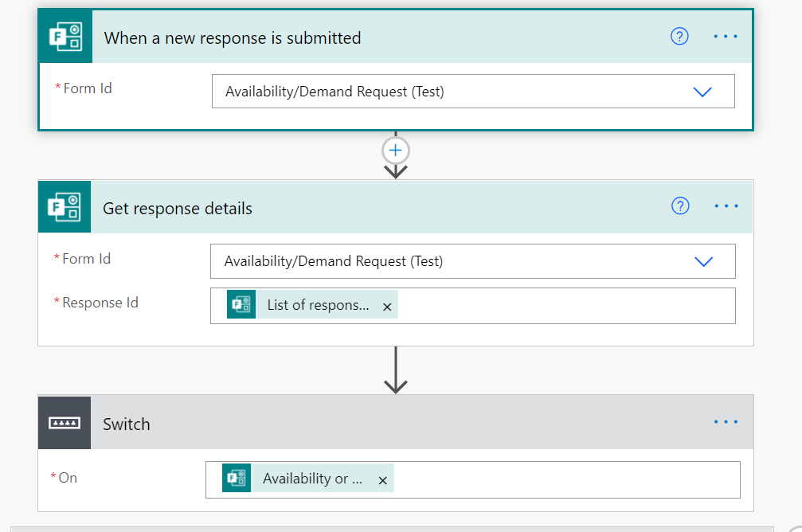
Task: Click the Switch On input field
Action: [x=557, y=479]
